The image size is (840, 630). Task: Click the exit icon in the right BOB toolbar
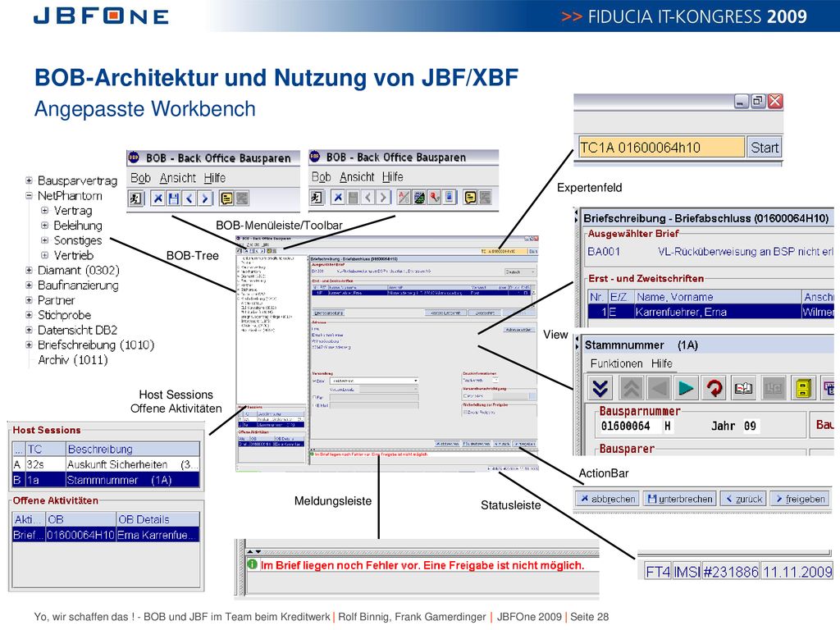(x=317, y=198)
